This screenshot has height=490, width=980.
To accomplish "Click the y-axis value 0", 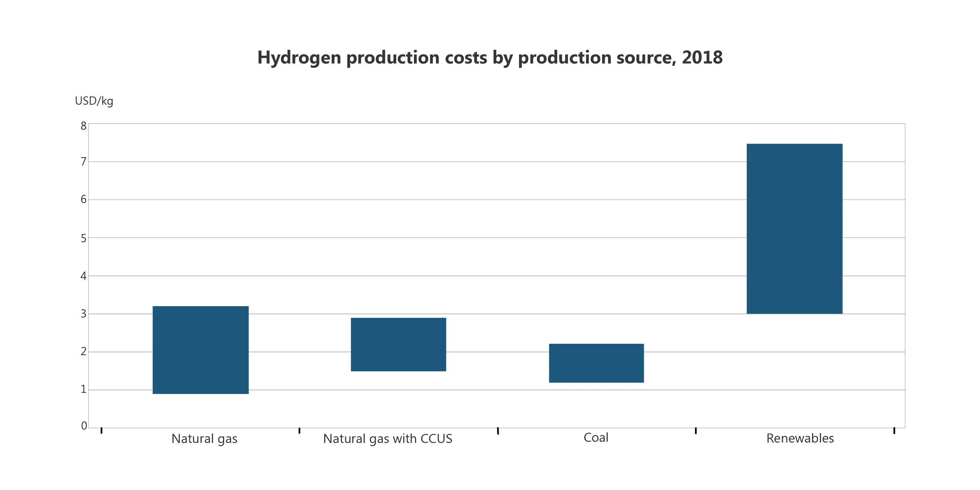I will [x=84, y=426].
